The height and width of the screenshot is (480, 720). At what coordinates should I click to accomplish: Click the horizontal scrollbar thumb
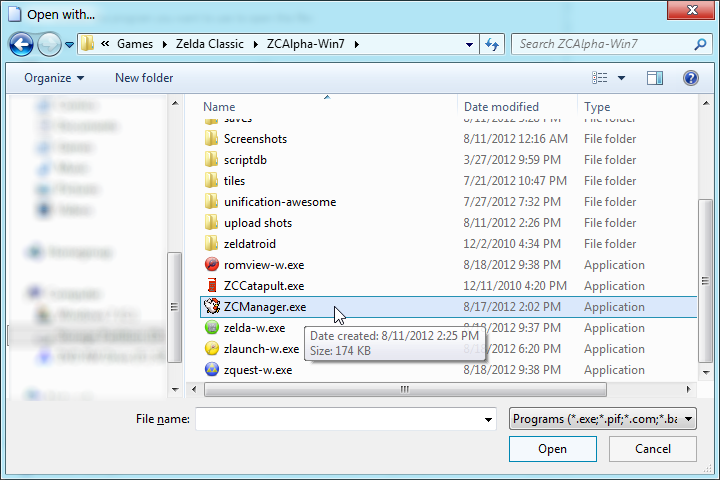(405, 390)
